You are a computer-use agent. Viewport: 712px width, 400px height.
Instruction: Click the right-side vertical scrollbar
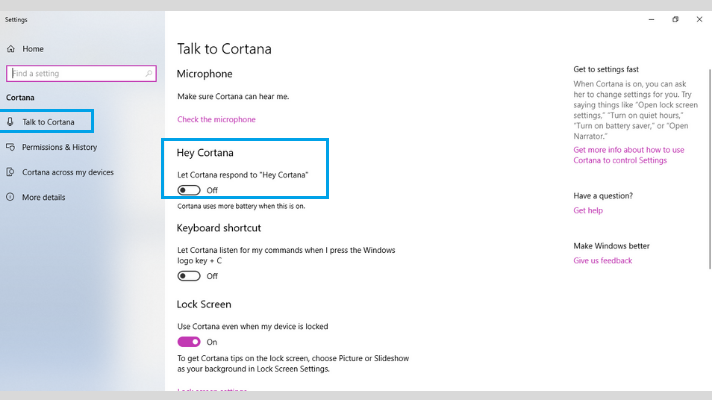(710, 169)
